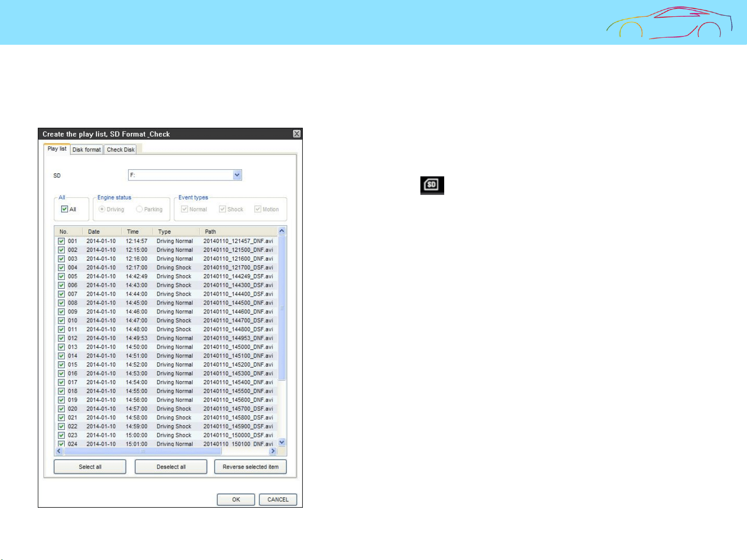747x560 pixels.
Task: Click the list's scroll down arrow
Action: [x=282, y=442]
